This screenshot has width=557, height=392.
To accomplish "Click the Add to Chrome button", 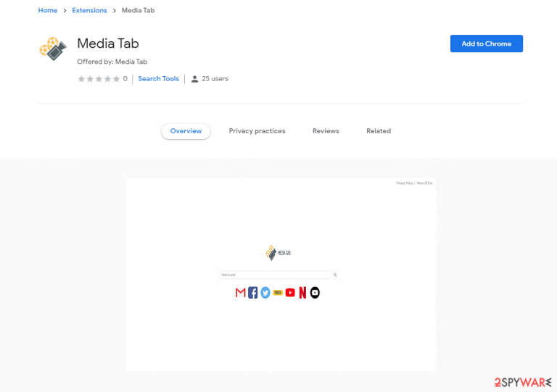I will point(487,43).
